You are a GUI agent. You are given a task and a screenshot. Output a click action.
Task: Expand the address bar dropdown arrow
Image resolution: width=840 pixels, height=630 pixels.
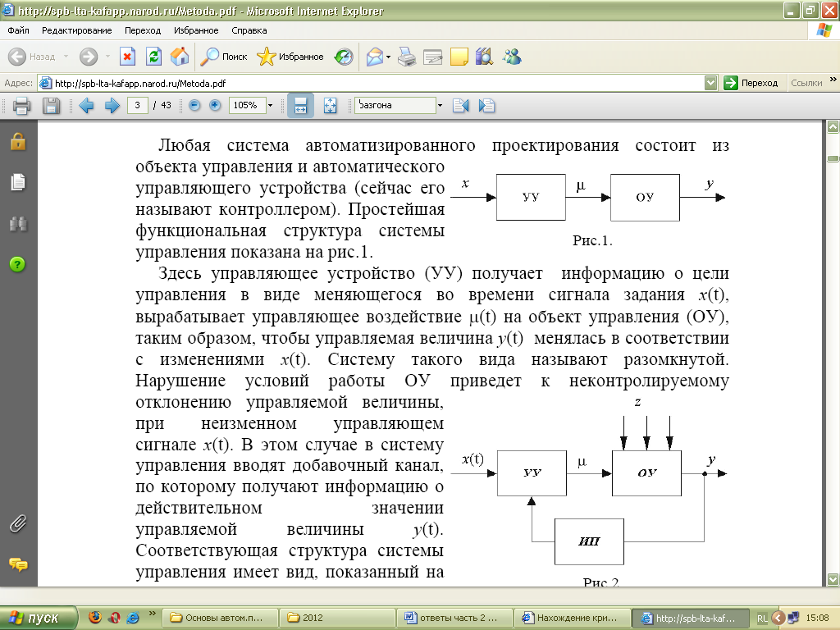pos(711,83)
